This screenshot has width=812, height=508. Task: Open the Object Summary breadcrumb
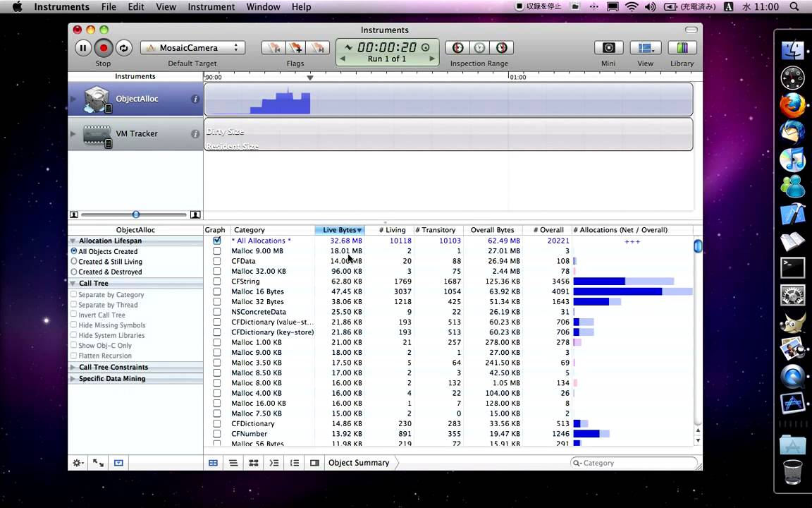click(359, 463)
